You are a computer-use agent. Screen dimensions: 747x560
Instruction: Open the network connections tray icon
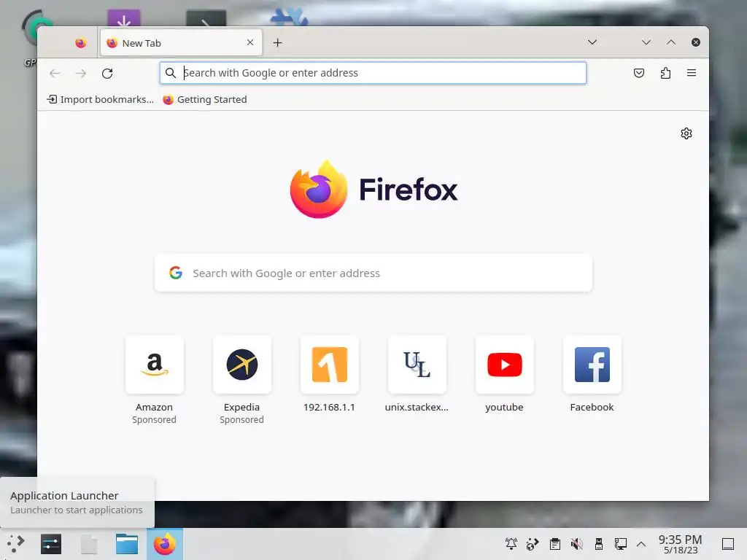click(620, 543)
